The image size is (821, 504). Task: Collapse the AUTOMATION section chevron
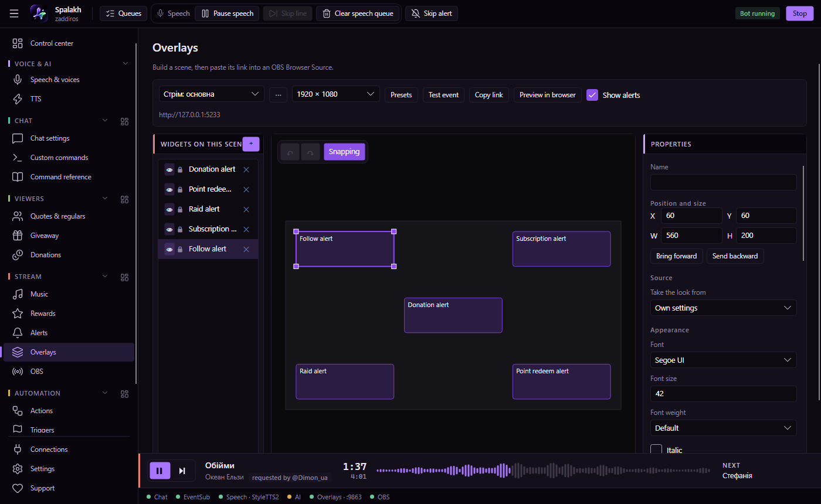pos(106,393)
